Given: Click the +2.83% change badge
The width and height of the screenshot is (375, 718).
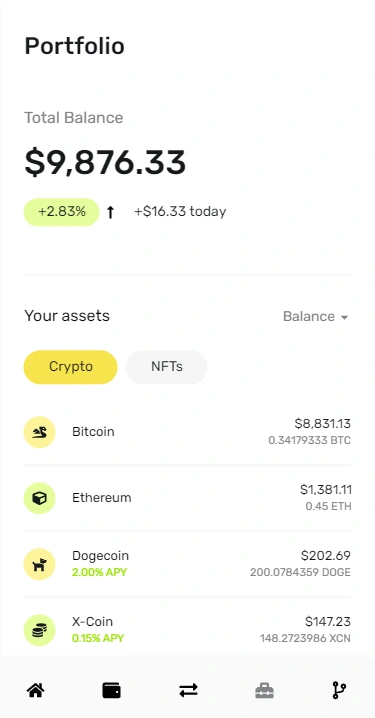Looking at the screenshot, I should pos(61,212).
